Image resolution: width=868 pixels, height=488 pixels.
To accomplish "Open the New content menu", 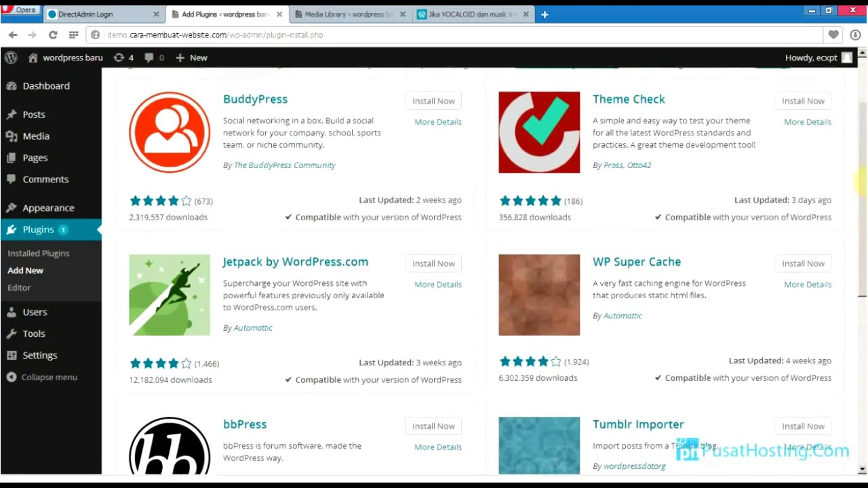I will pyautogui.click(x=191, y=58).
